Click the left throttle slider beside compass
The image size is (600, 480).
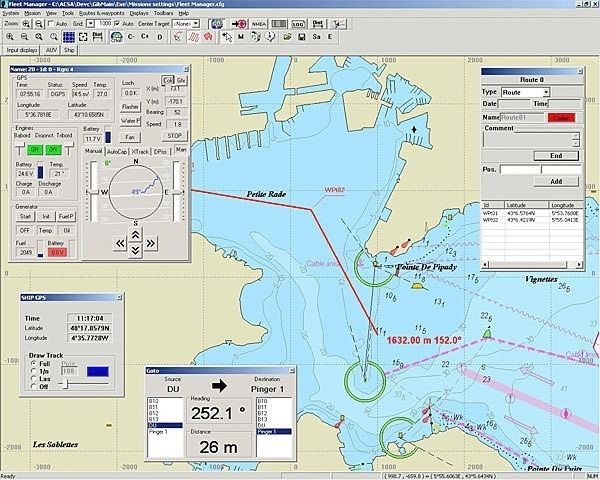[x=94, y=191]
